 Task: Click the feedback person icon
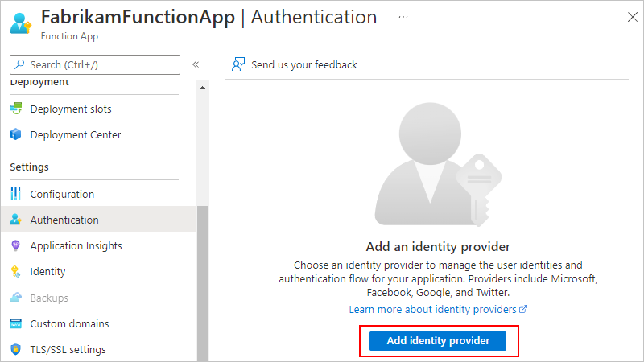click(237, 64)
